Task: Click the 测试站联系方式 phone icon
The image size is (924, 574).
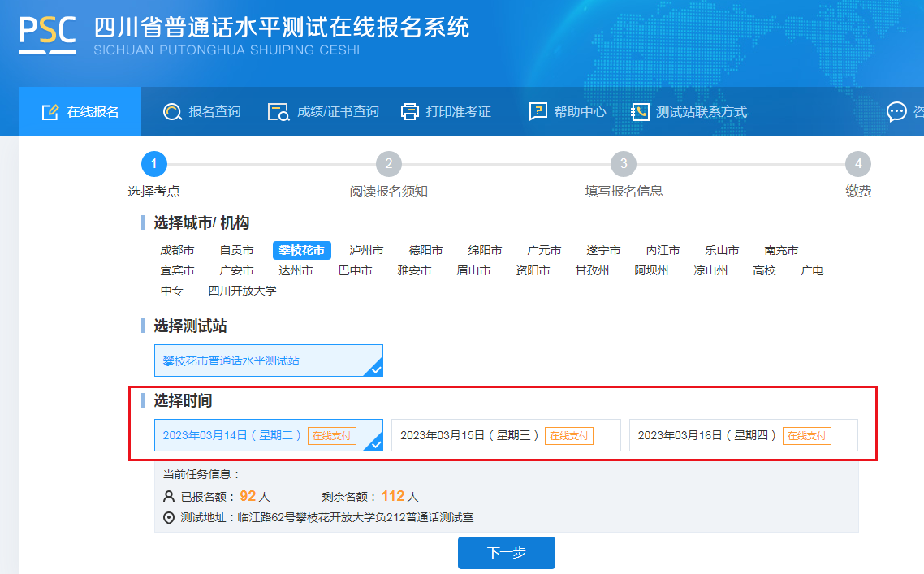Action: click(640, 112)
